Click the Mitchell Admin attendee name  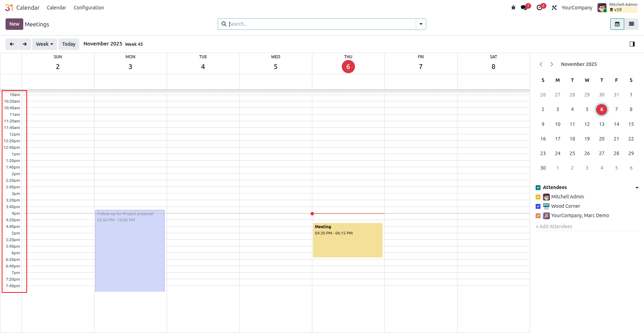(x=568, y=197)
